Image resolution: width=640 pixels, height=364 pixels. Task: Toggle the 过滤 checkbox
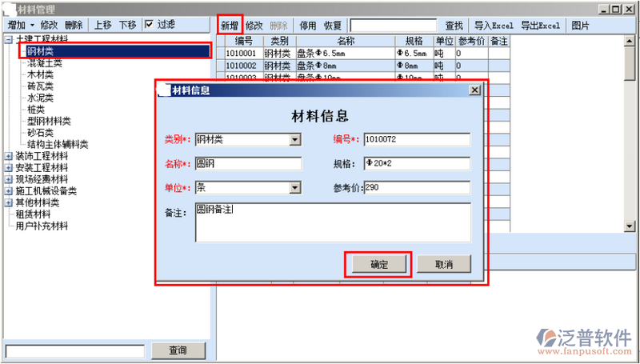(x=150, y=25)
